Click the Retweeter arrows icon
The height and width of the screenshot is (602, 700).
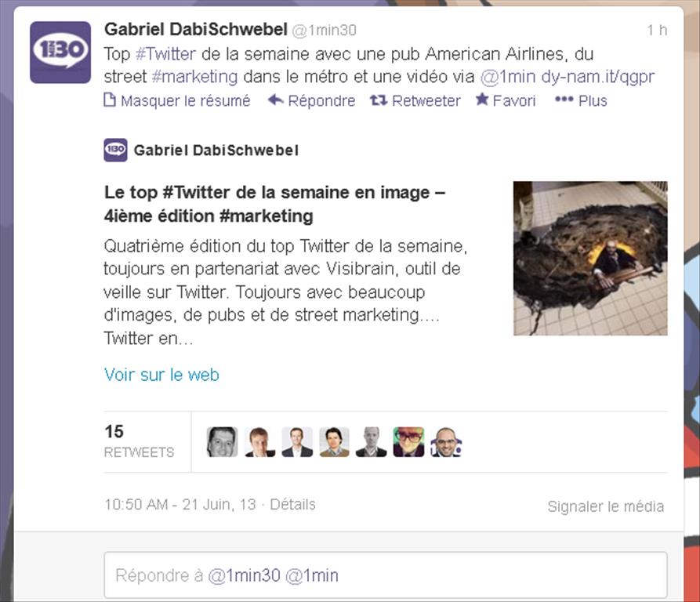pos(378,100)
